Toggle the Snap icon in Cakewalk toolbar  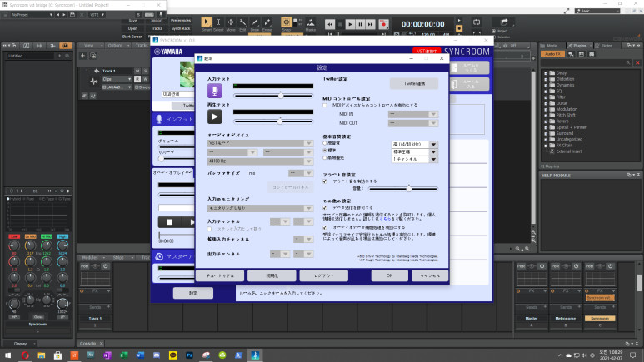(x=287, y=24)
